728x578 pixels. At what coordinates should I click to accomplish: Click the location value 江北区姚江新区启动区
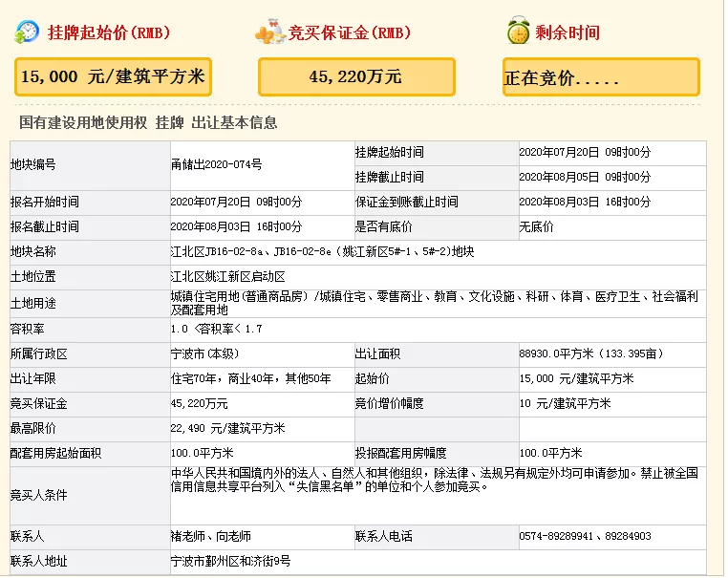[228, 277]
